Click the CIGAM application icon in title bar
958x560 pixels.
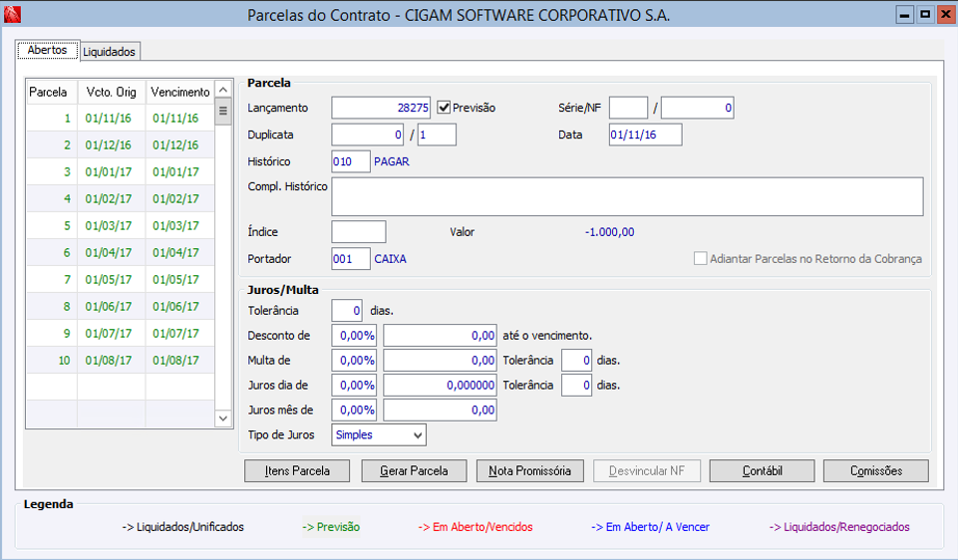tap(12, 14)
